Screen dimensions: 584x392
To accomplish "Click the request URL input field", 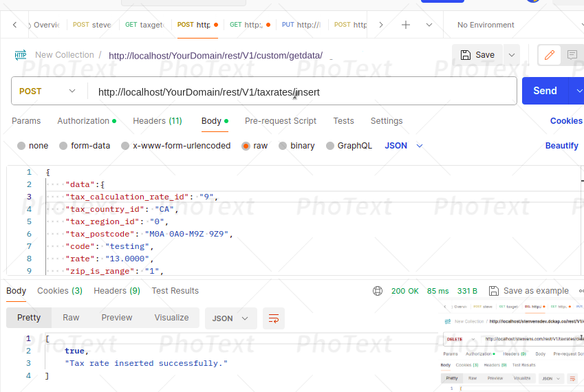I will 303,91.
